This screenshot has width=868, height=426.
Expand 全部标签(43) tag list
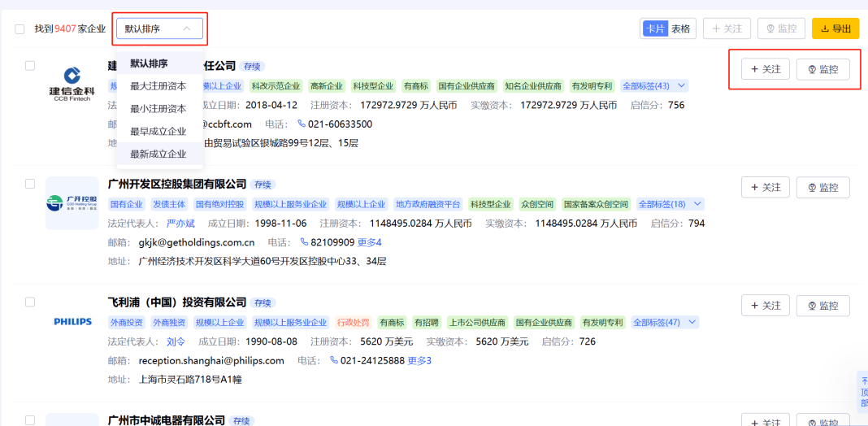point(654,86)
